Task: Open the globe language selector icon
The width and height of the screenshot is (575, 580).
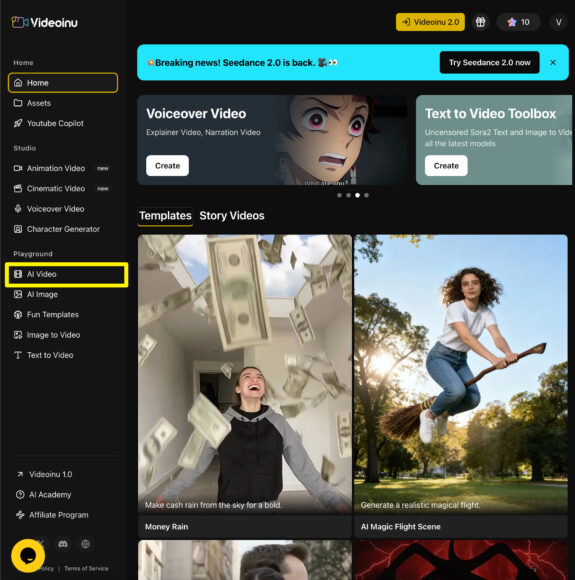Action: click(x=85, y=544)
